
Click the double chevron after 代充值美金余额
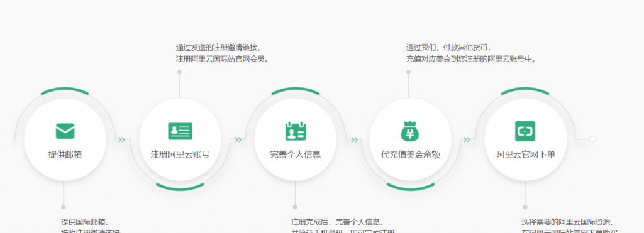click(x=467, y=140)
